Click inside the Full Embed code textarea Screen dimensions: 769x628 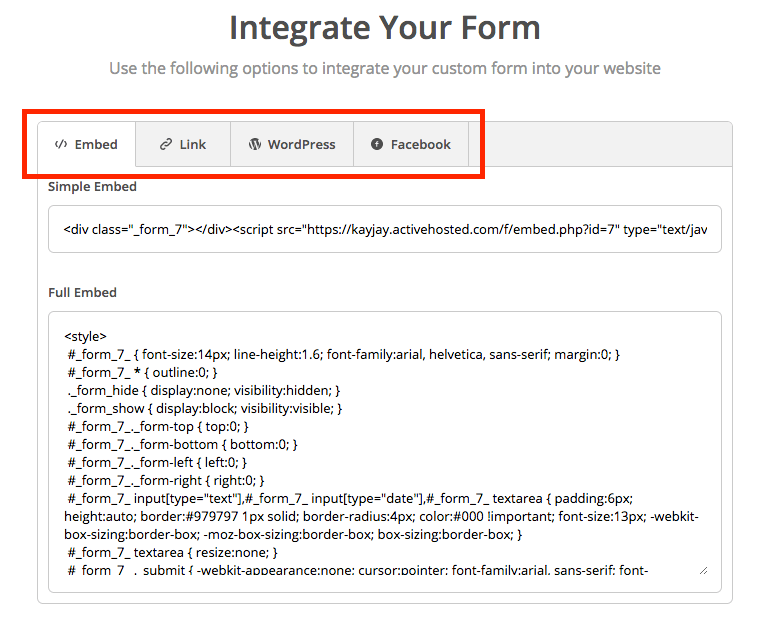pyautogui.click(x=384, y=452)
